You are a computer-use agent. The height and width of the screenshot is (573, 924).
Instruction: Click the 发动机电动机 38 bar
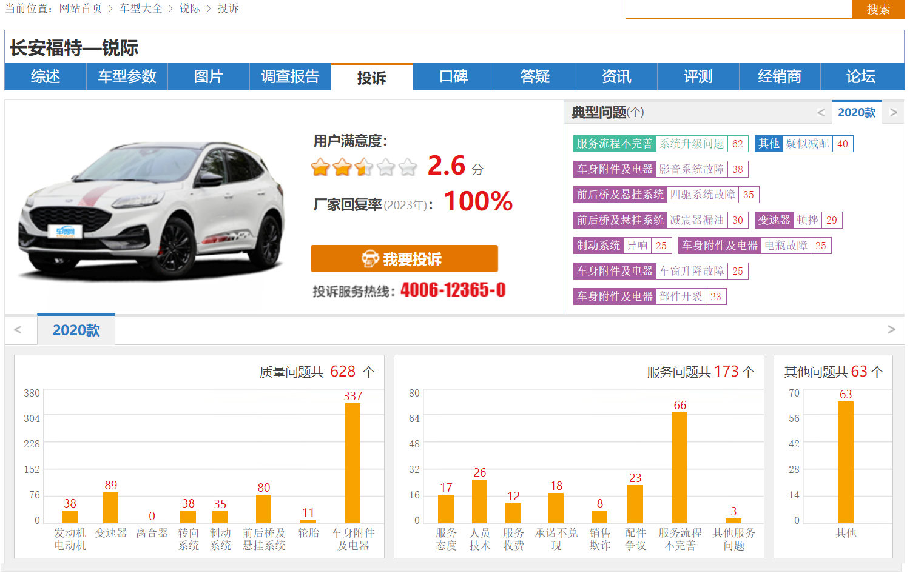coord(70,517)
